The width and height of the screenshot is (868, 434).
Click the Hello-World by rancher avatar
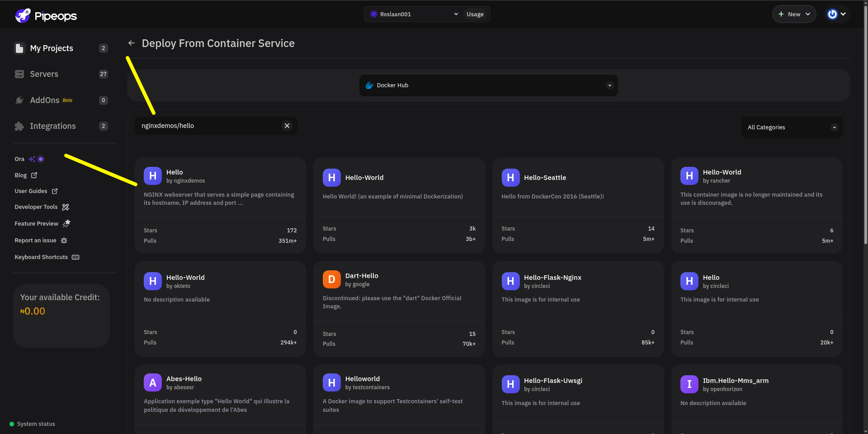[689, 176]
